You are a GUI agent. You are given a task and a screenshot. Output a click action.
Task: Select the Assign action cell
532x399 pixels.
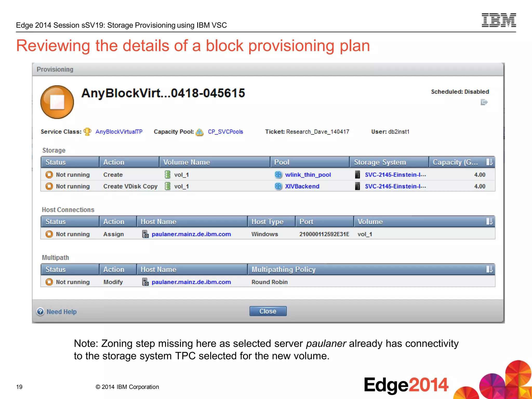(114, 234)
